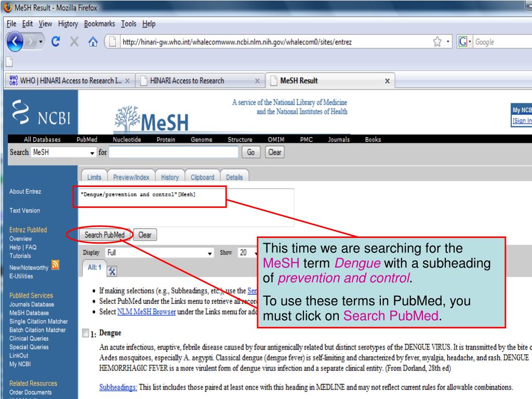The image size is (532, 399).
Task: Open Clinical Queries in the sidebar
Action: pos(29,338)
